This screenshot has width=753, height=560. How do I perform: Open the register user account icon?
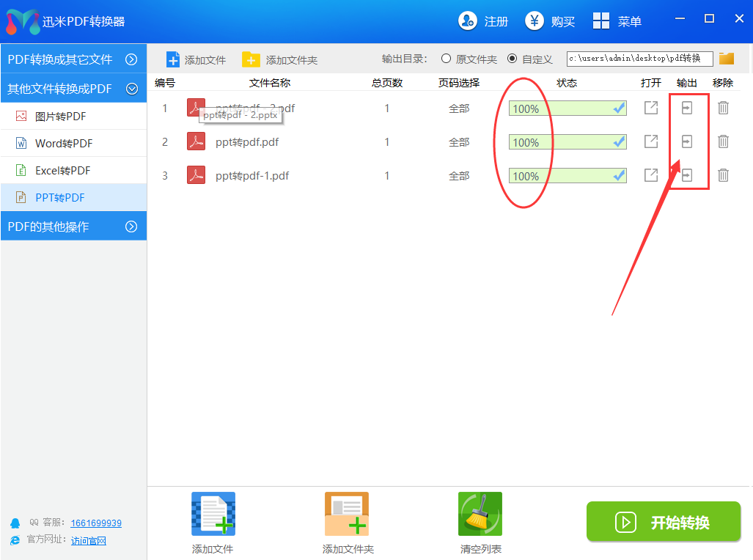pos(468,21)
